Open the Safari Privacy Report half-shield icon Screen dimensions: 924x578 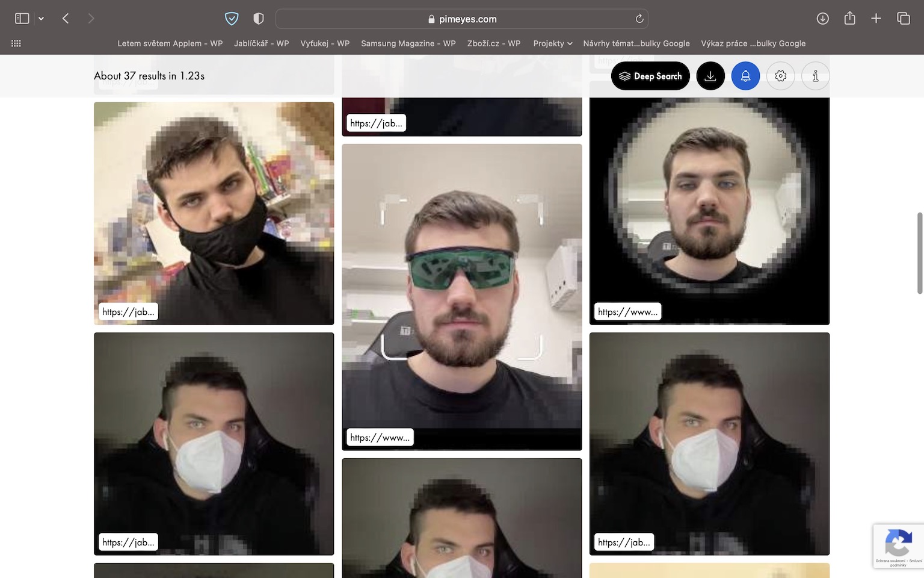tap(259, 19)
